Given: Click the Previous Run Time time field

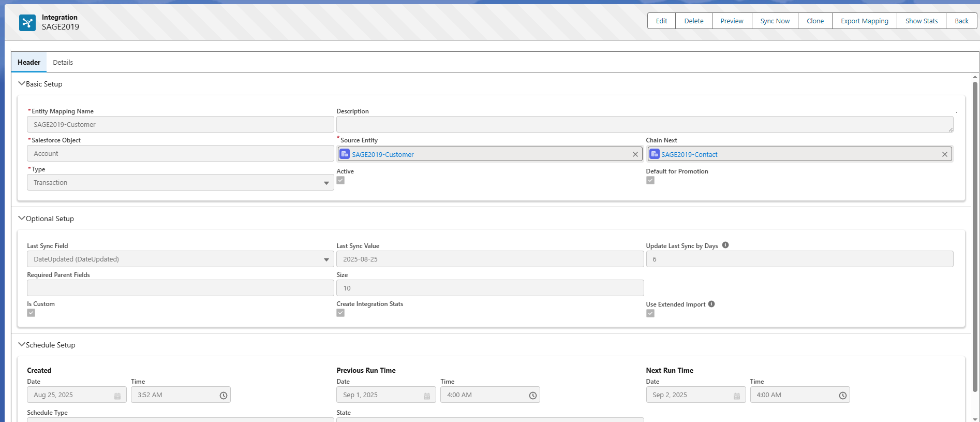Looking at the screenshot, I should coord(490,395).
